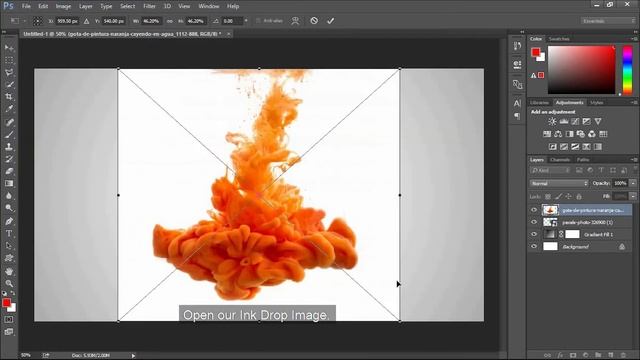Cancel transform with the circle-slash icon

(314, 20)
